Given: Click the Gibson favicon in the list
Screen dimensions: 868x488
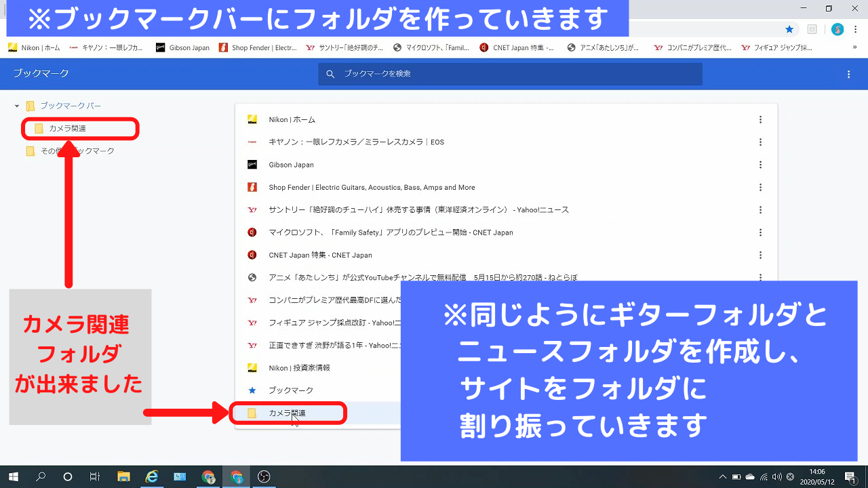Looking at the screenshot, I should click(252, 165).
